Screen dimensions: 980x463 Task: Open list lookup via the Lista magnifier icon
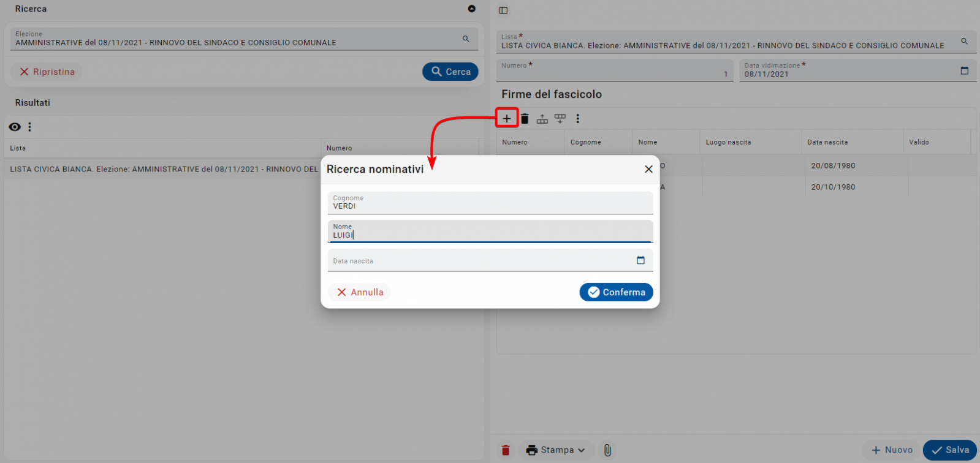point(964,41)
